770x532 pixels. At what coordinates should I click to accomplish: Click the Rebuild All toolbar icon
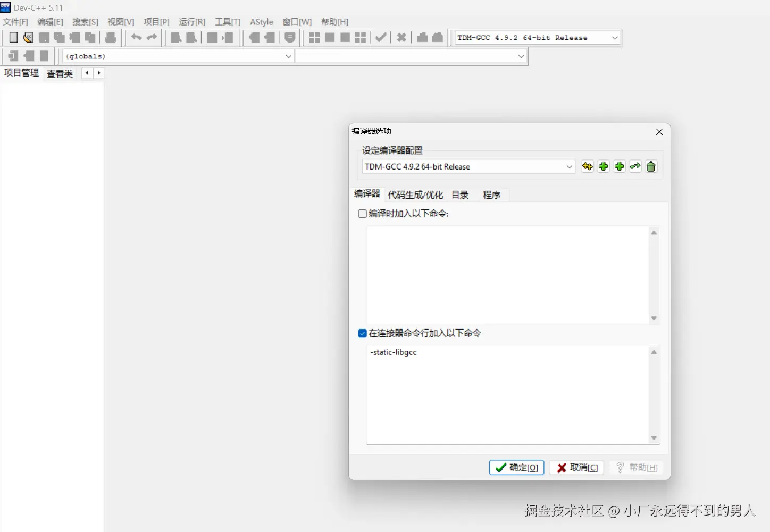361,37
